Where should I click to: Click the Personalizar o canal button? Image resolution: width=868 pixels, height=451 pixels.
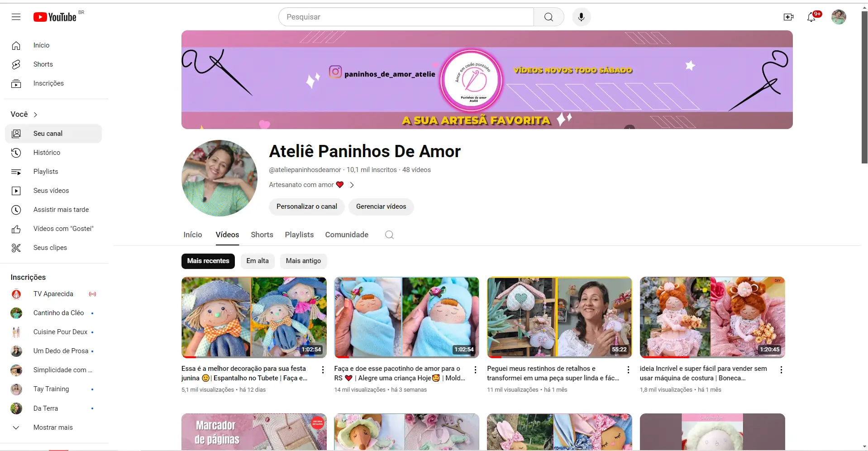coord(307,206)
